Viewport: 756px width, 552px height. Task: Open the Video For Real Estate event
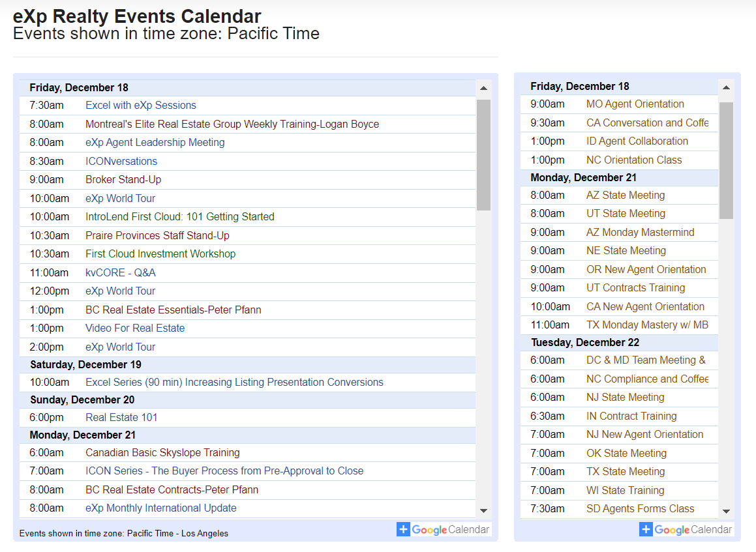coord(135,328)
